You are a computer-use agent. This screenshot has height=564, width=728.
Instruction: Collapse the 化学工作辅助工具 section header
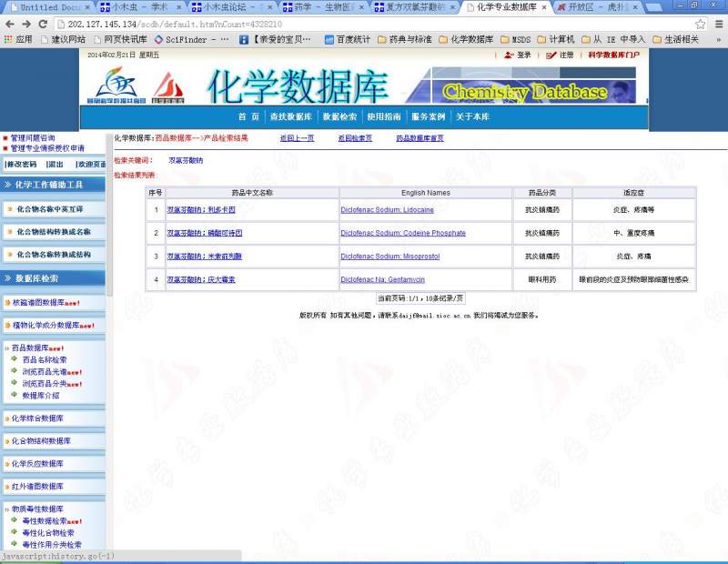pyautogui.click(x=53, y=185)
